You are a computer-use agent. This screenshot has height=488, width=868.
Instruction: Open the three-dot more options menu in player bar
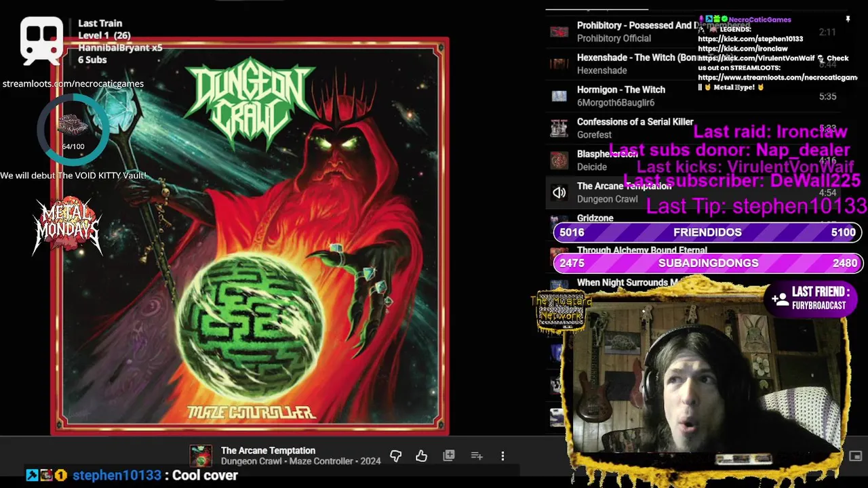[x=502, y=456]
